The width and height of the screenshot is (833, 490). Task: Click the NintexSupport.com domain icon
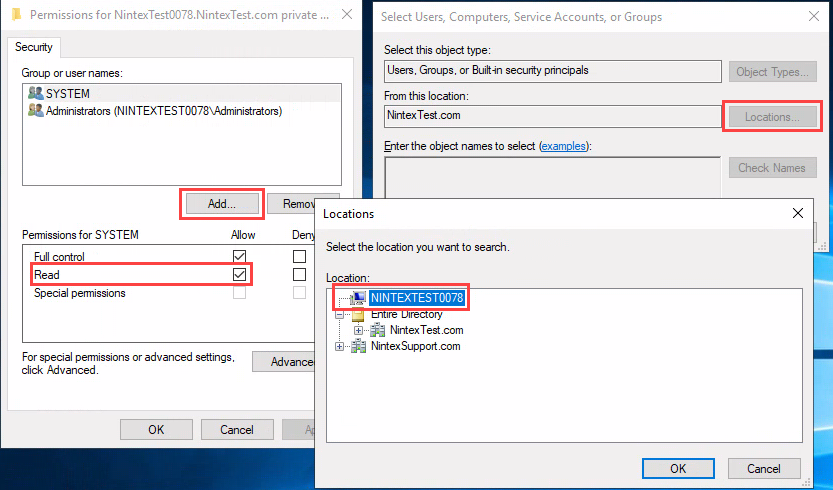click(x=358, y=346)
